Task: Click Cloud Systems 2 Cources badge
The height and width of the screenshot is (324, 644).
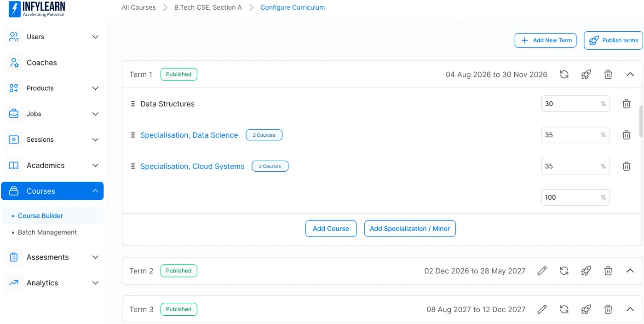Action: tap(270, 167)
